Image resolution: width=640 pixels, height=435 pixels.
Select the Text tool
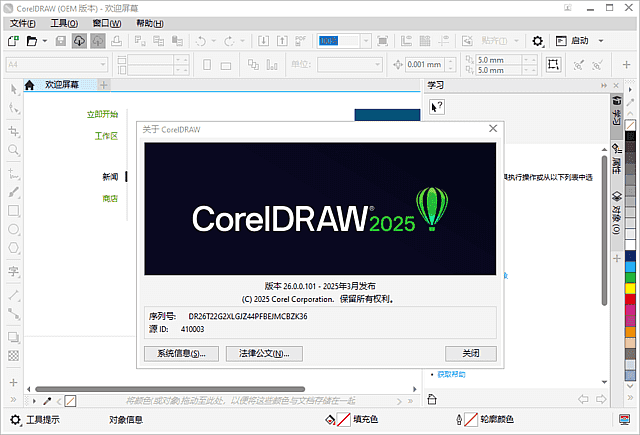coord(14,271)
